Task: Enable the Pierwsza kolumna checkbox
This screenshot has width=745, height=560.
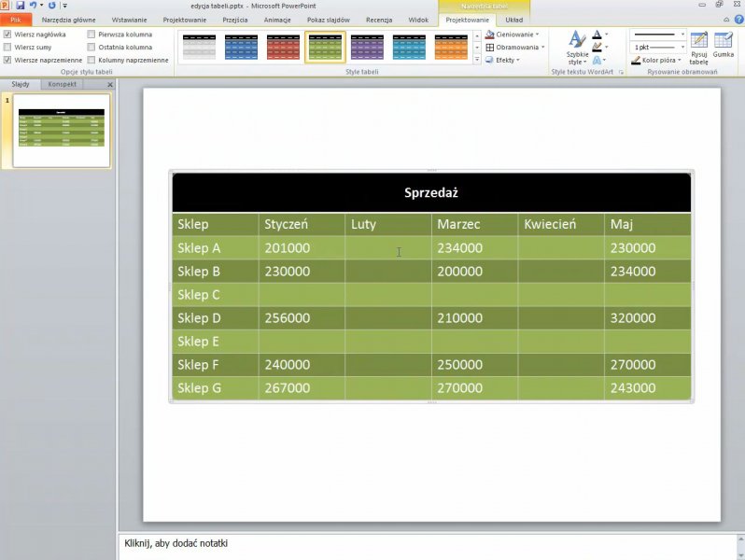Action: [x=91, y=34]
